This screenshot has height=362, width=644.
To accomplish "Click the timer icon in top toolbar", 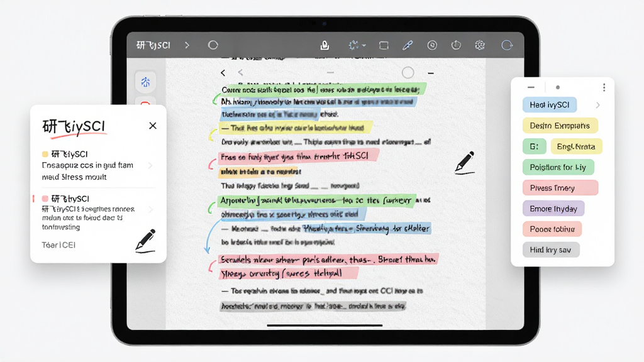I will [456, 45].
